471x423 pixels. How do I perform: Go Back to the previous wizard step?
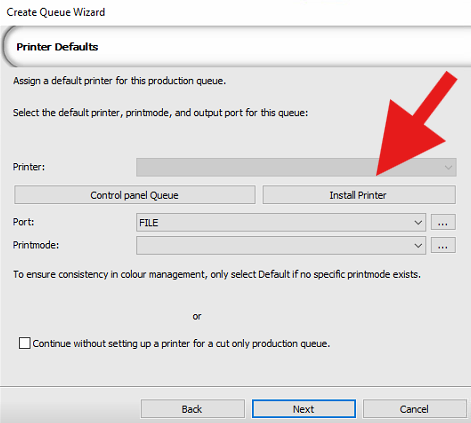193,409
